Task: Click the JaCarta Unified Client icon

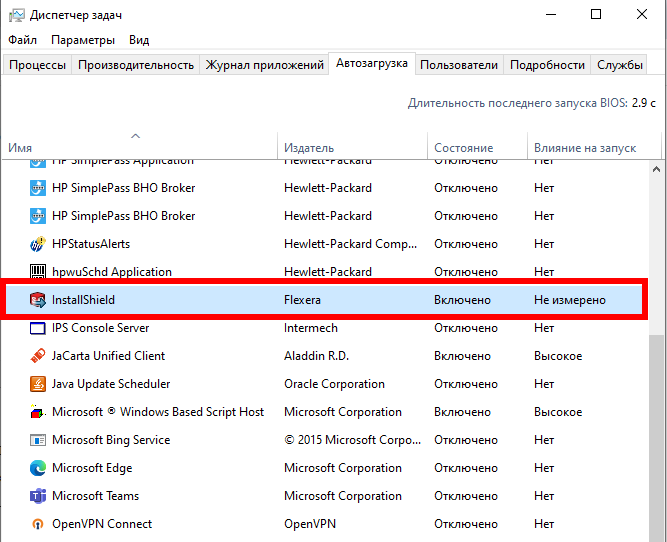Action: 38,356
